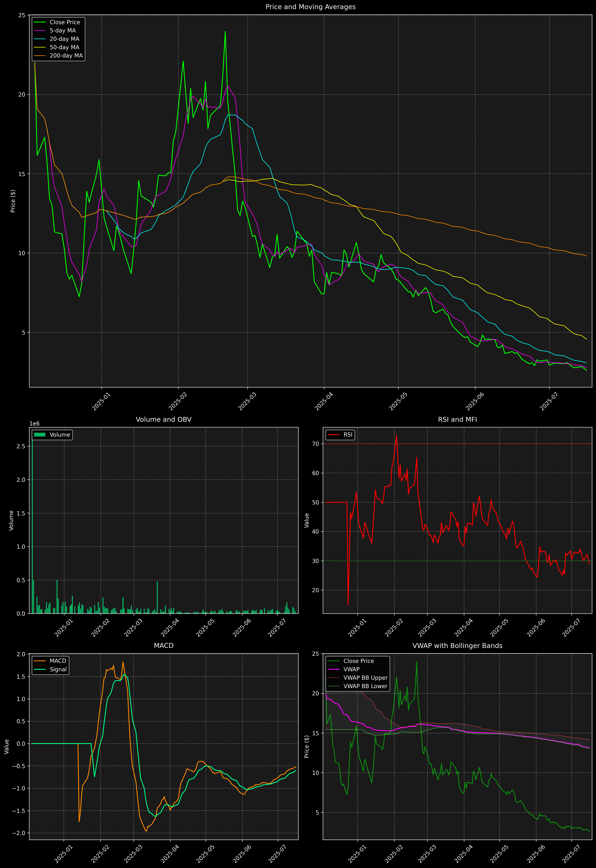Click the 'Value' axis label of MACD chart
The width and height of the screenshot is (596, 868).
coord(6,747)
